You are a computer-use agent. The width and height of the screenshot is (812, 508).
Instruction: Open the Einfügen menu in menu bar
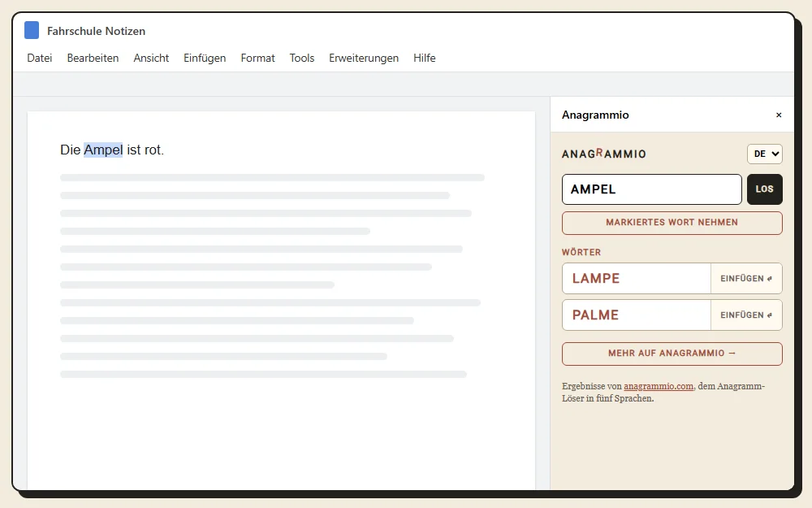coord(205,58)
